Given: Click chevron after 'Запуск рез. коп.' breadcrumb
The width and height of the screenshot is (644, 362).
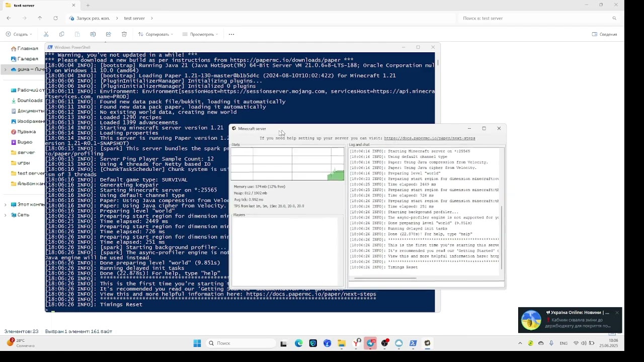Looking at the screenshot, I should coord(117,18).
